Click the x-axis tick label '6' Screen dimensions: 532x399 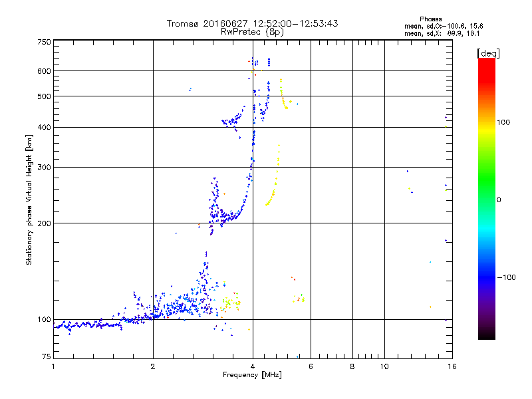click(311, 366)
